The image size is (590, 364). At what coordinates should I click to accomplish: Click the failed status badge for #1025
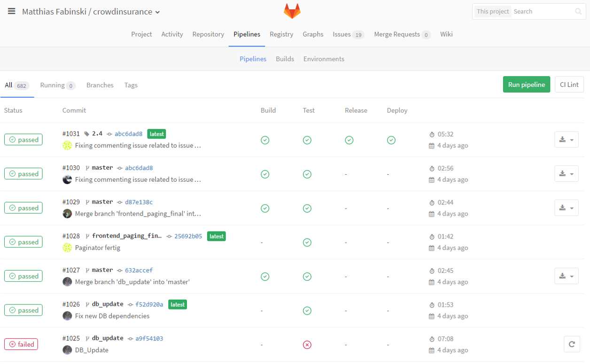point(21,344)
